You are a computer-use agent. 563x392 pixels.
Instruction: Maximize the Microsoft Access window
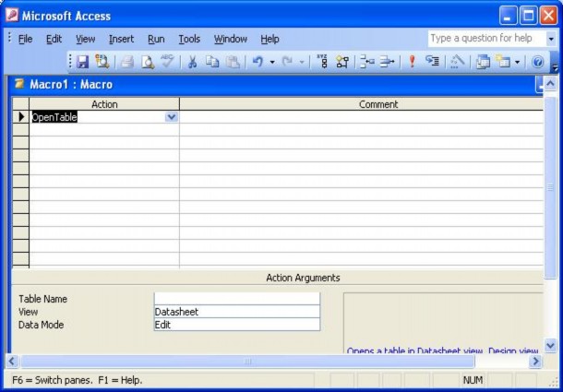[529, 16]
